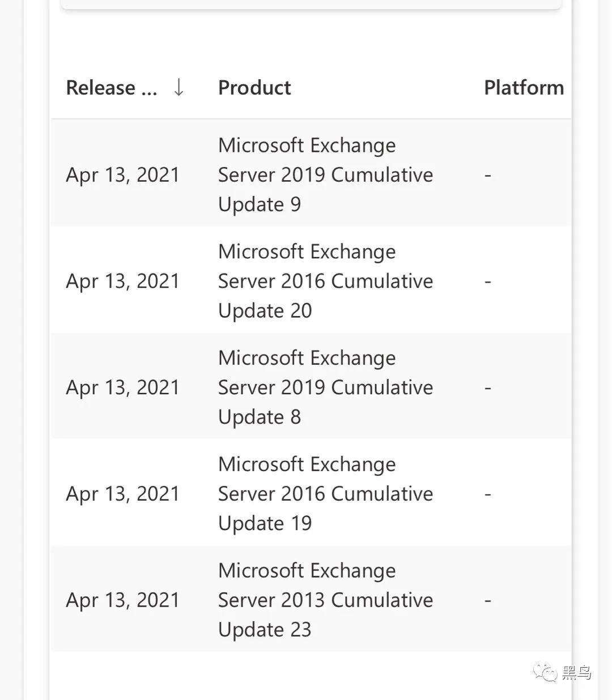612x700 pixels.
Task: Click the Product column header
Action: tap(254, 88)
